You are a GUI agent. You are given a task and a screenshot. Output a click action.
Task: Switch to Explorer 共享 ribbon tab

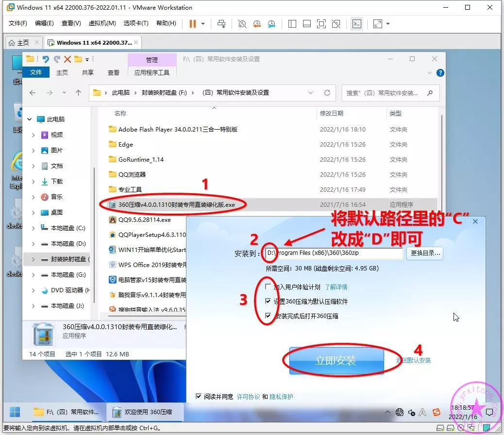(x=88, y=72)
